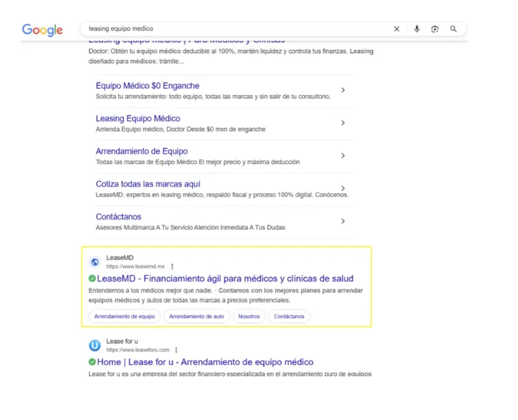Viewport: 518px width, 420px height.
Task: Expand chevron beside 'Arrendamiento de Equipo'
Action: [343, 156]
